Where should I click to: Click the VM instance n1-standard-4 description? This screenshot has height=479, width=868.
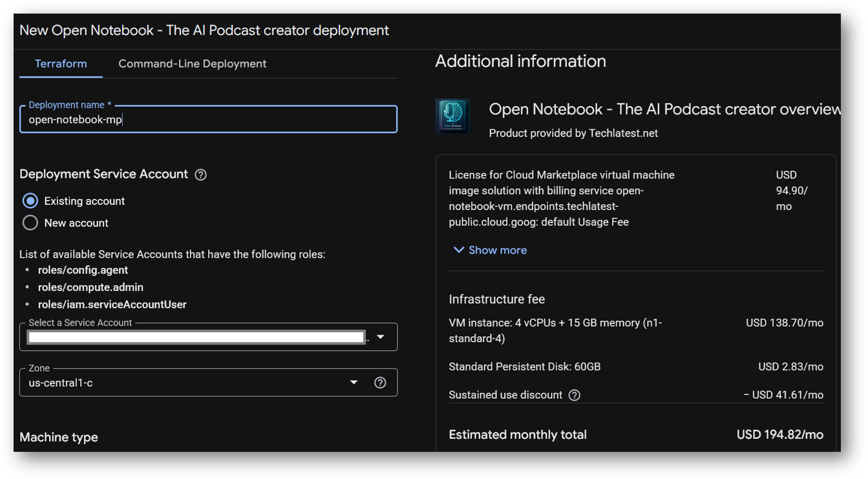[556, 330]
